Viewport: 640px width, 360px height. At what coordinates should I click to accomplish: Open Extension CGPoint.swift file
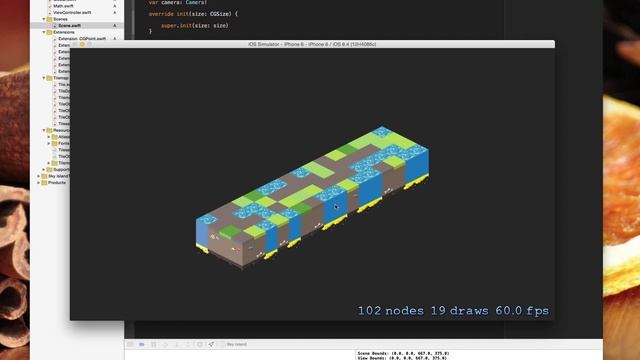(x=82, y=39)
